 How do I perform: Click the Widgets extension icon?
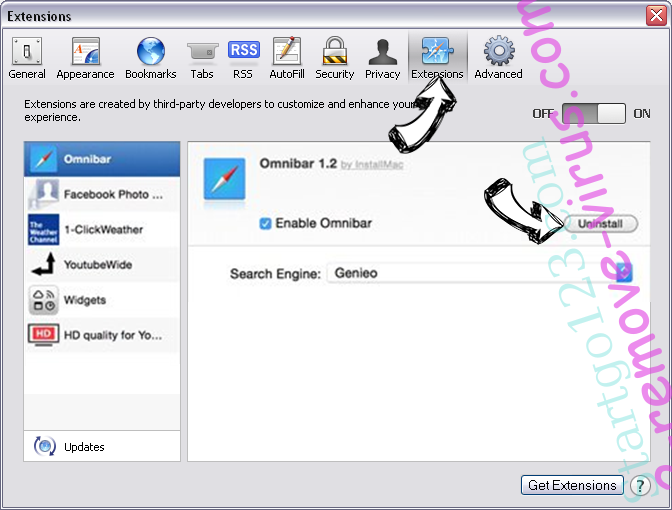43,300
